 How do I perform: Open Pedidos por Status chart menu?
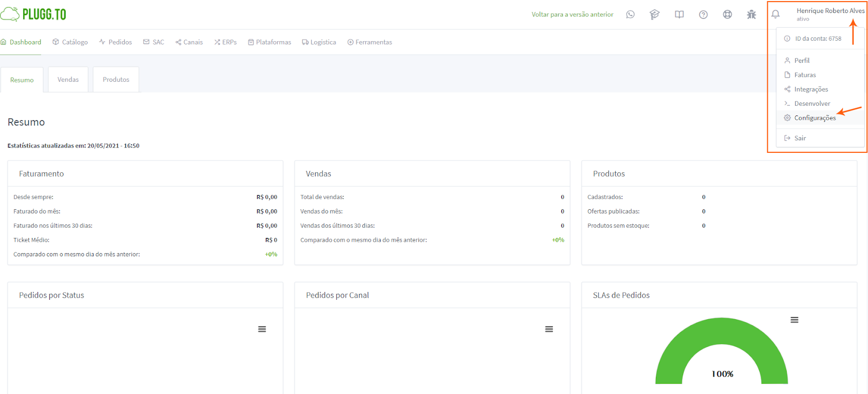tap(262, 329)
